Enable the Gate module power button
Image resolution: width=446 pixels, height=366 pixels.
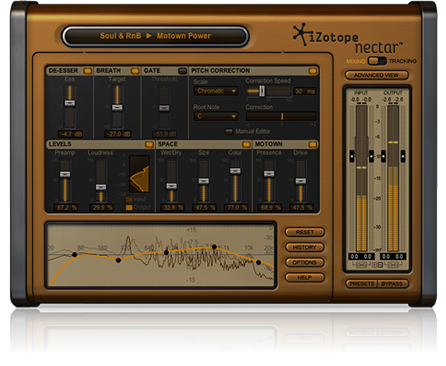coord(182,71)
